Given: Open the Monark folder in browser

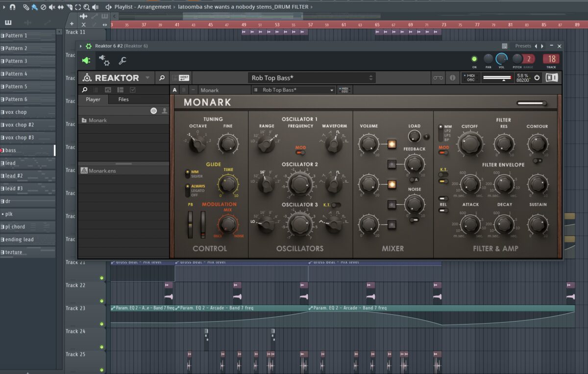Looking at the screenshot, I should click(x=123, y=120).
